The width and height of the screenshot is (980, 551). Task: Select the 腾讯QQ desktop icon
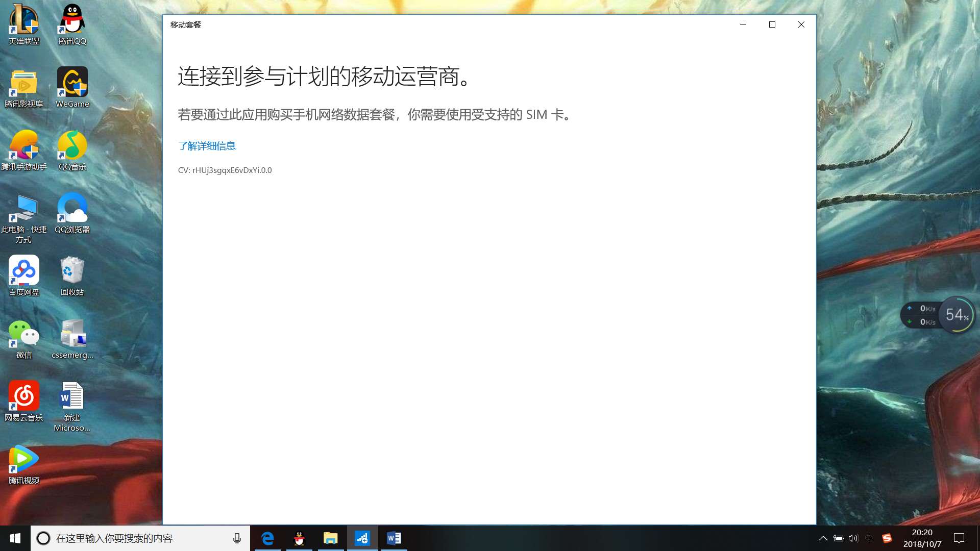click(x=72, y=24)
